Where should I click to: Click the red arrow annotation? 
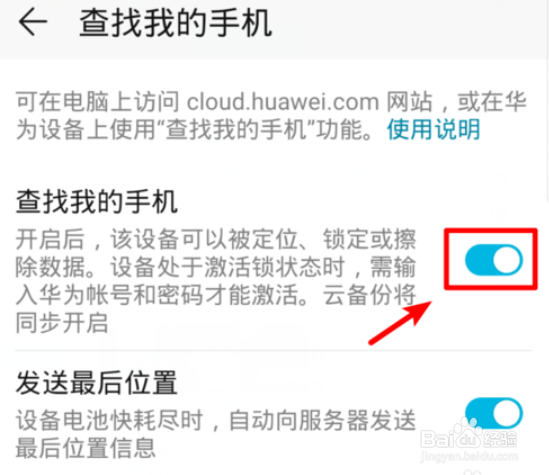(x=400, y=323)
